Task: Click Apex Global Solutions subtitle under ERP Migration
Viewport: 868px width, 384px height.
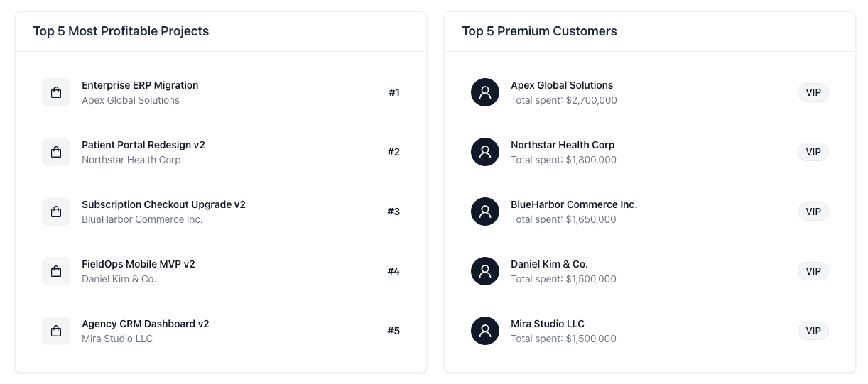Action: pyautogui.click(x=131, y=100)
